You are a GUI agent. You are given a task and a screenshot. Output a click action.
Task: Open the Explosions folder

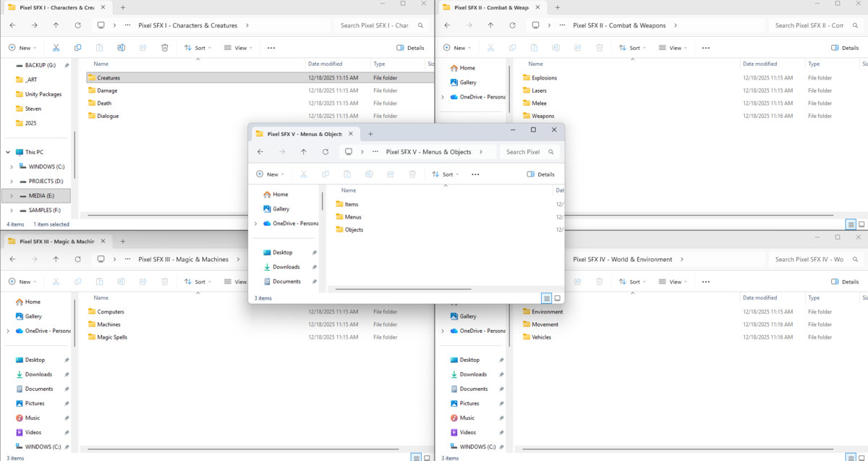(544, 77)
